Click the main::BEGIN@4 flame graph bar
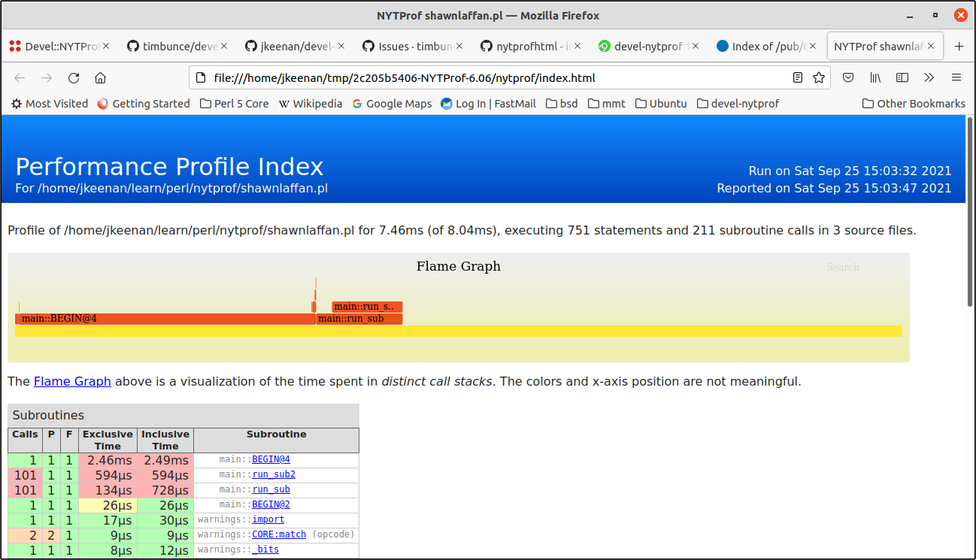 tap(164, 319)
